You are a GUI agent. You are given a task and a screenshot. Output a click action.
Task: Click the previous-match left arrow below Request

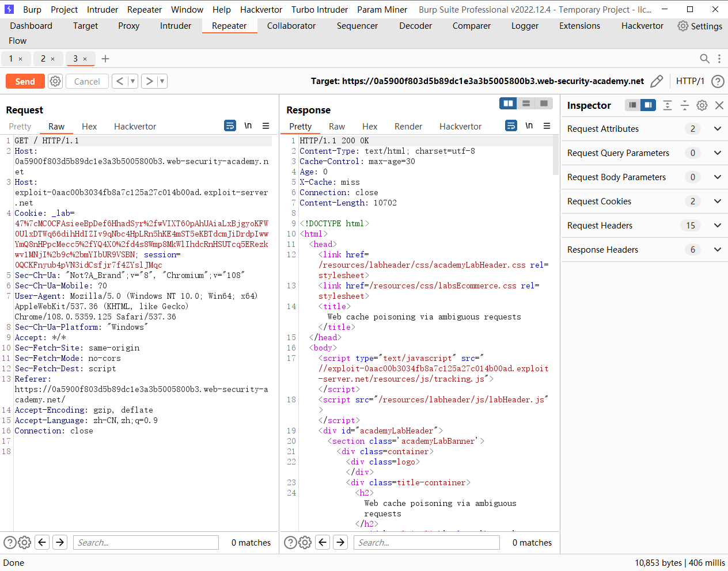41,542
